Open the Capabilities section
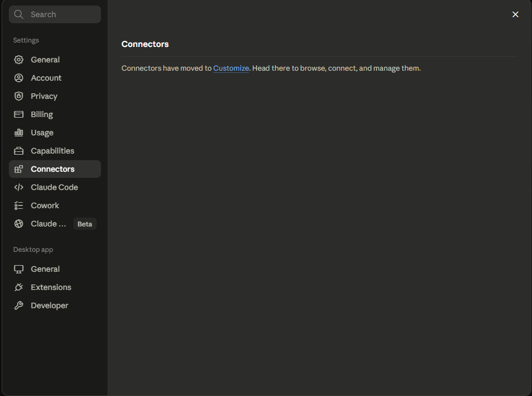This screenshot has height=396, width=532. [x=55, y=151]
